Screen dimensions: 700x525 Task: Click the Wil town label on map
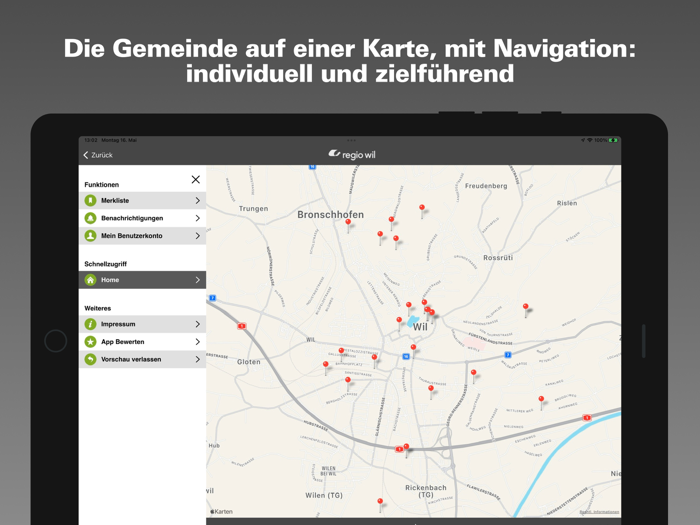tap(420, 327)
